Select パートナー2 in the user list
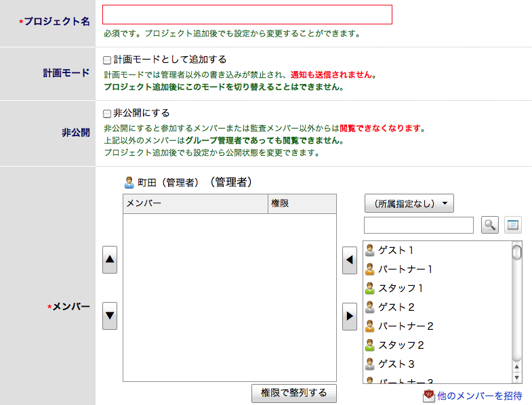 pos(437,326)
